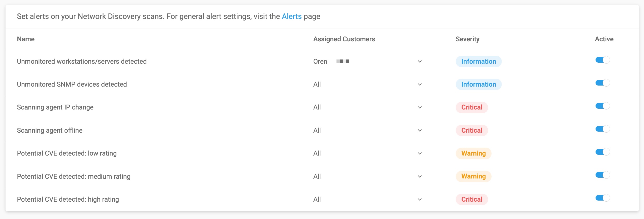Viewport: 644px width, 219px height.
Task: Click 'All' customers value for medium rating CVE
Action: 317,176
